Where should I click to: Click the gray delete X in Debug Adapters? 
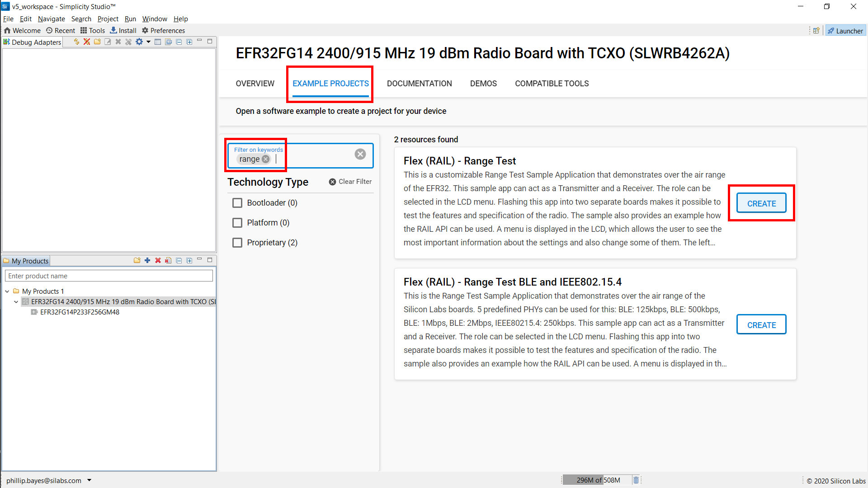pyautogui.click(x=118, y=42)
